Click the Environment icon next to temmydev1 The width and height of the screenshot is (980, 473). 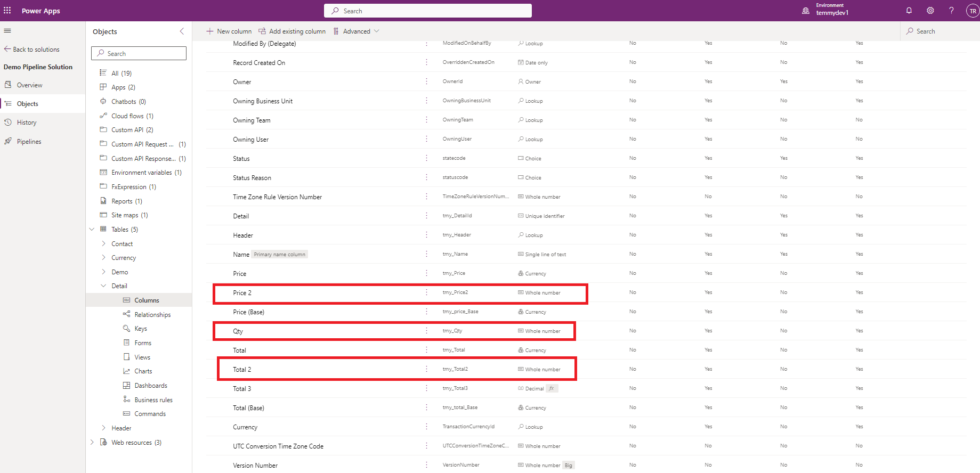[x=806, y=11]
